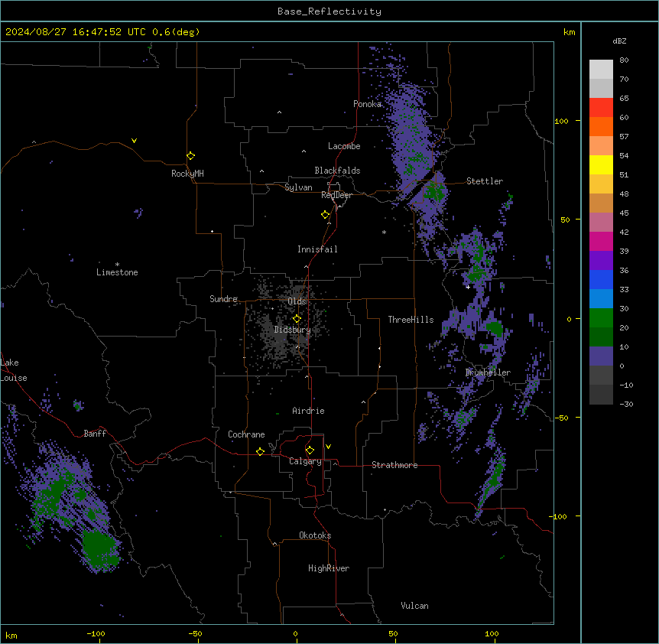This screenshot has width=659, height=644.
Task: Pick the blue 33-36 dBZ legend swatch
Action: (601, 279)
